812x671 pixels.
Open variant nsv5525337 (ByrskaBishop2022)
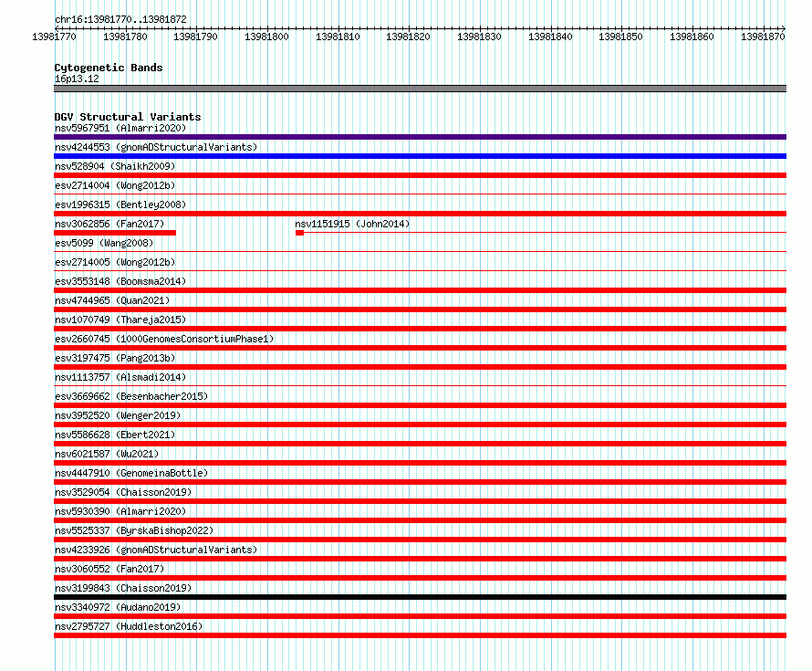(134, 530)
